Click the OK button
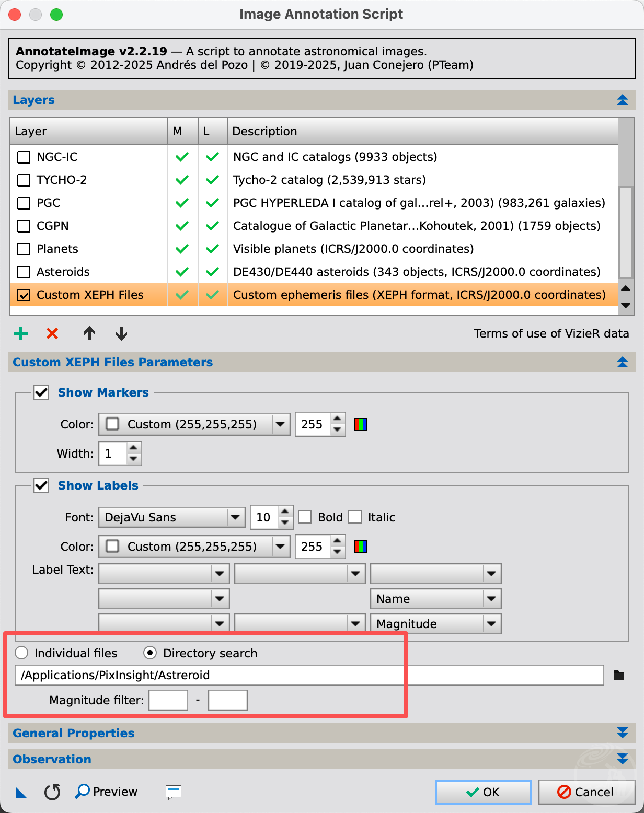 click(x=483, y=792)
